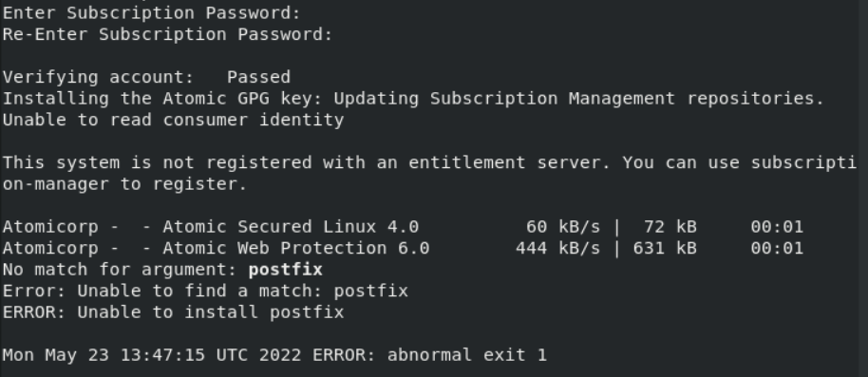Screen dimensions: 868x377
Task: Click 'Installing the Atomic GPG key:' text
Action: click(x=165, y=99)
